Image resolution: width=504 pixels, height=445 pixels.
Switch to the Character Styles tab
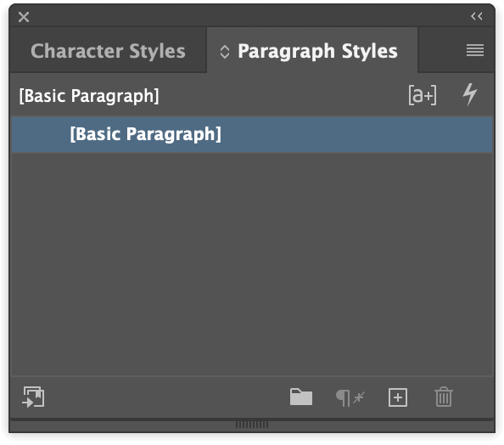tap(108, 51)
